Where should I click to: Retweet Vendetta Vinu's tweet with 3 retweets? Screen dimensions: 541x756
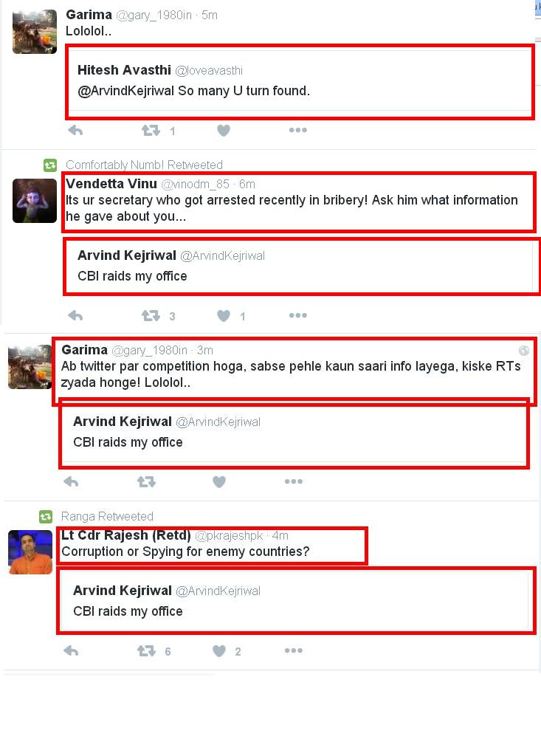tap(151, 316)
